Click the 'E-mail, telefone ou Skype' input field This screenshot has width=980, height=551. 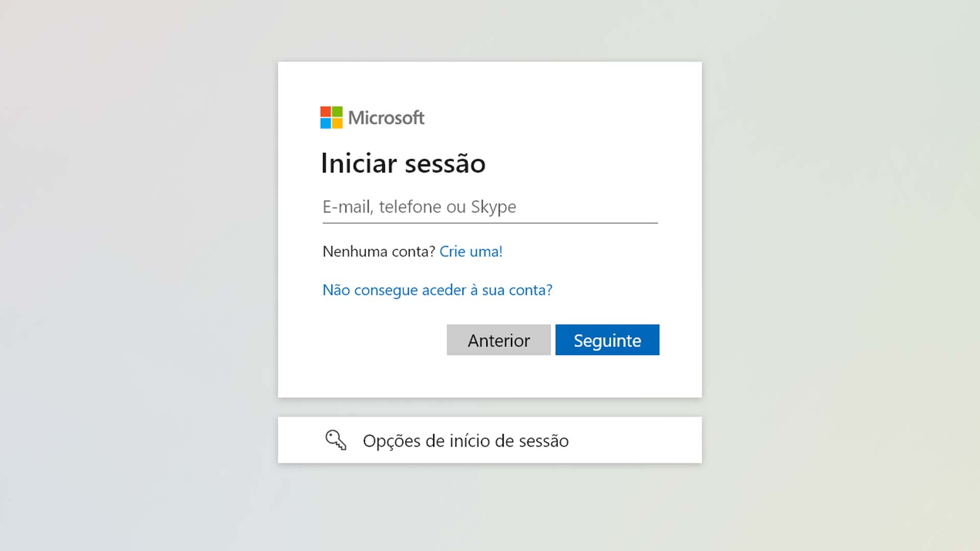(x=459, y=207)
